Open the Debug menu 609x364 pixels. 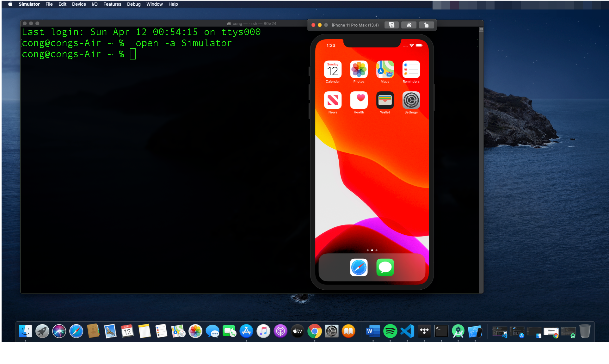click(134, 4)
